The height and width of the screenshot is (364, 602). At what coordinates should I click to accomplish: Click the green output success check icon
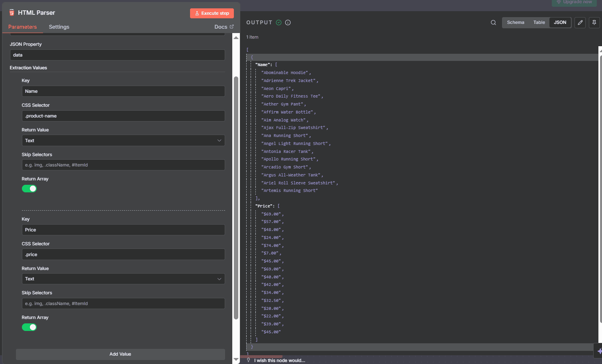pyautogui.click(x=279, y=23)
